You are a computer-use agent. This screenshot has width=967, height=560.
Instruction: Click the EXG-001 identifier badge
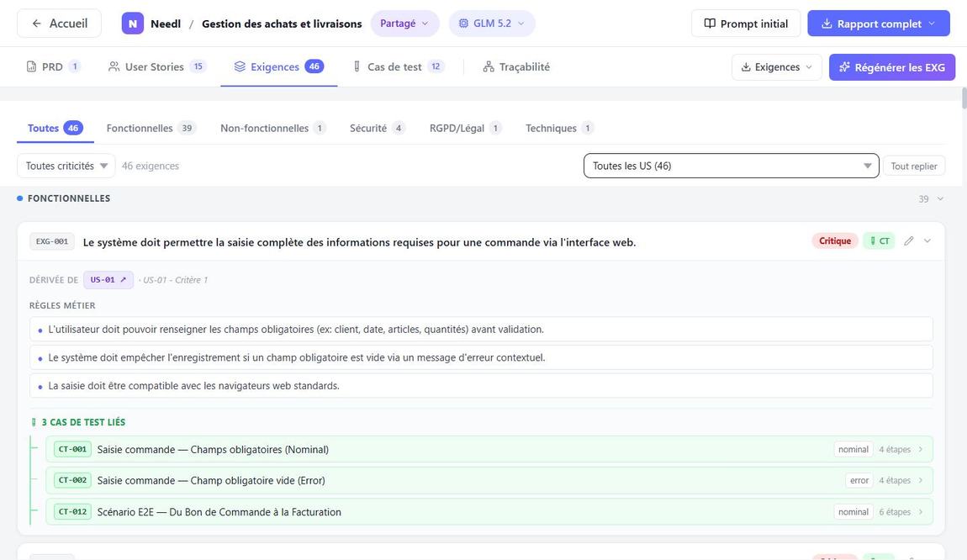click(52, 242)
